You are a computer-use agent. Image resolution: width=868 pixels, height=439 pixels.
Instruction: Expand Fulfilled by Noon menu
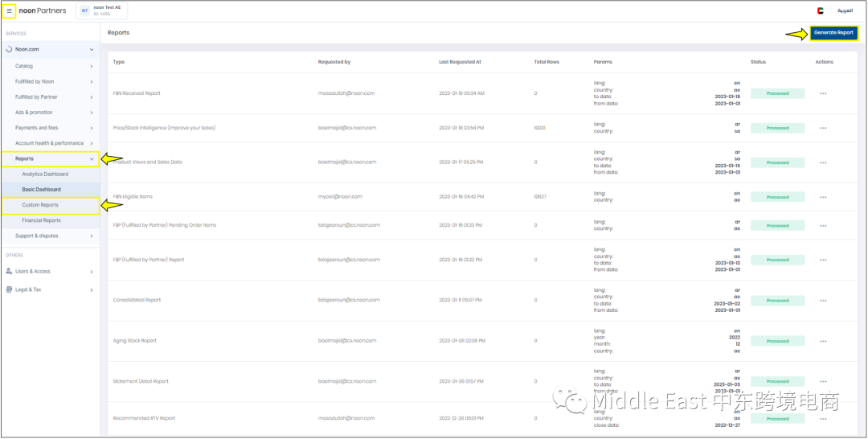pyautogui.click(x=55, y=81)
